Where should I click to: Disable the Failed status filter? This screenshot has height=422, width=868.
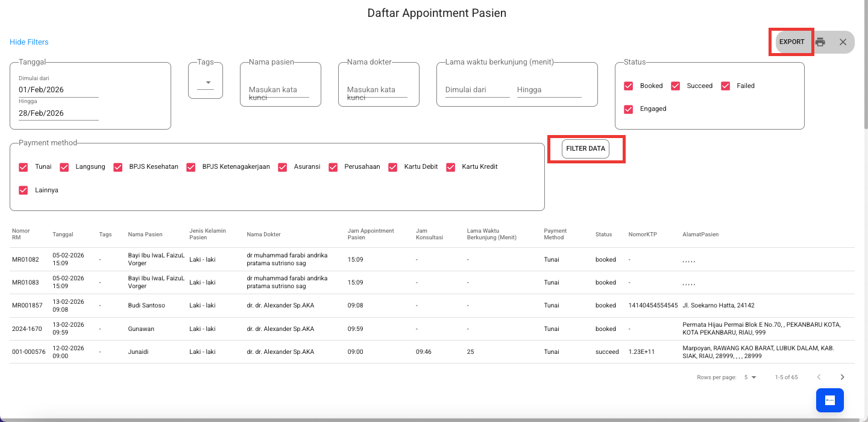coord(726,86)
